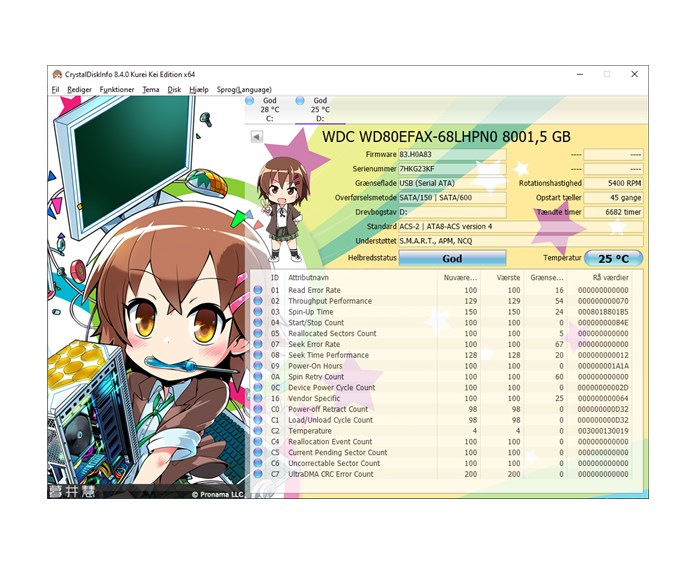The height and width of the screenshot is (564, 696).
Task: Open the Disk menu
Action: click(174, 90)
